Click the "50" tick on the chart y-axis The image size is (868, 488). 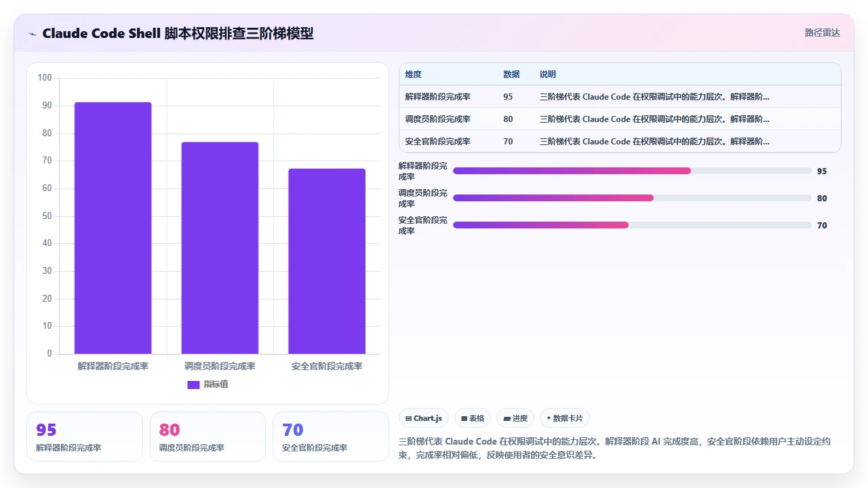tap(47, 216)
